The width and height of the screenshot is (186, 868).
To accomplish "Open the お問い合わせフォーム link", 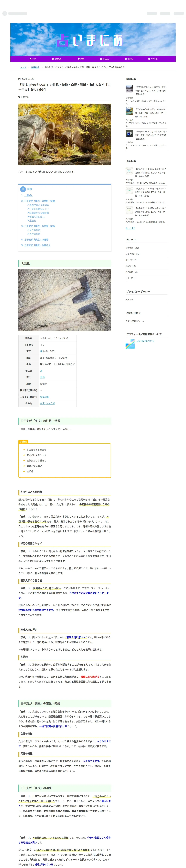I will (x=135, y=321).
